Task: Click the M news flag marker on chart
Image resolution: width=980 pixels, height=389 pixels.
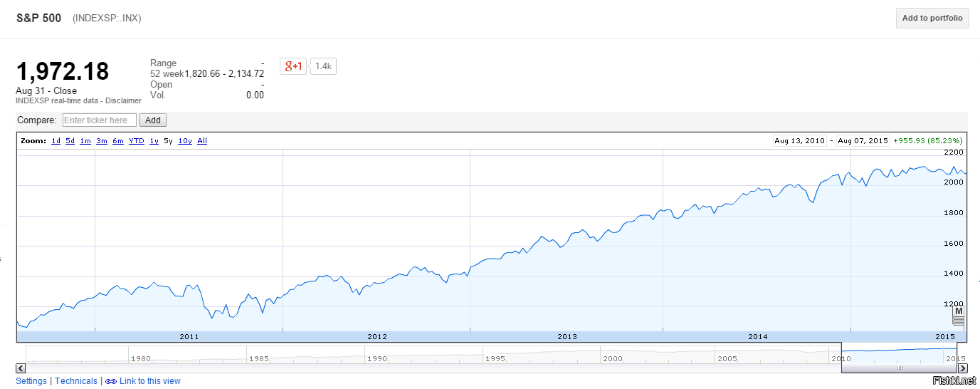Action: pos(958,311)
